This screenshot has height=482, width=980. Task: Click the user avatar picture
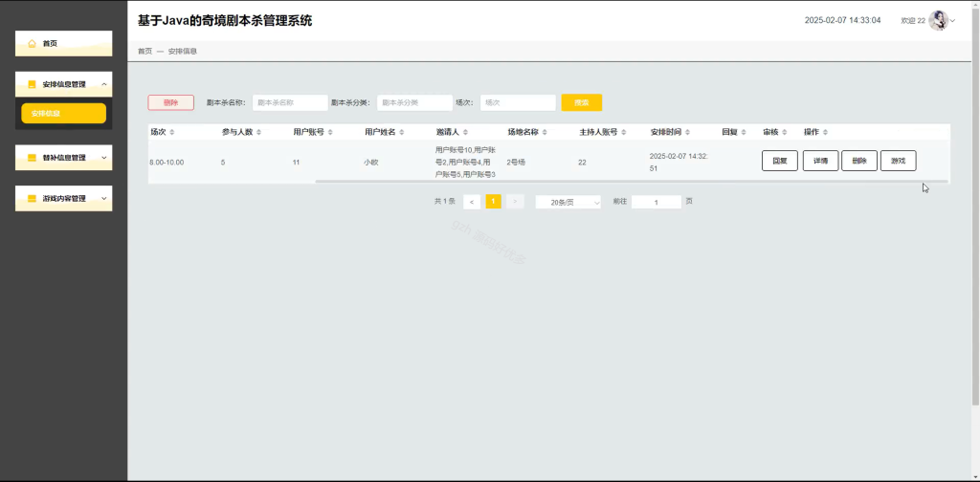pyautogui.click(x=938, y=21)
